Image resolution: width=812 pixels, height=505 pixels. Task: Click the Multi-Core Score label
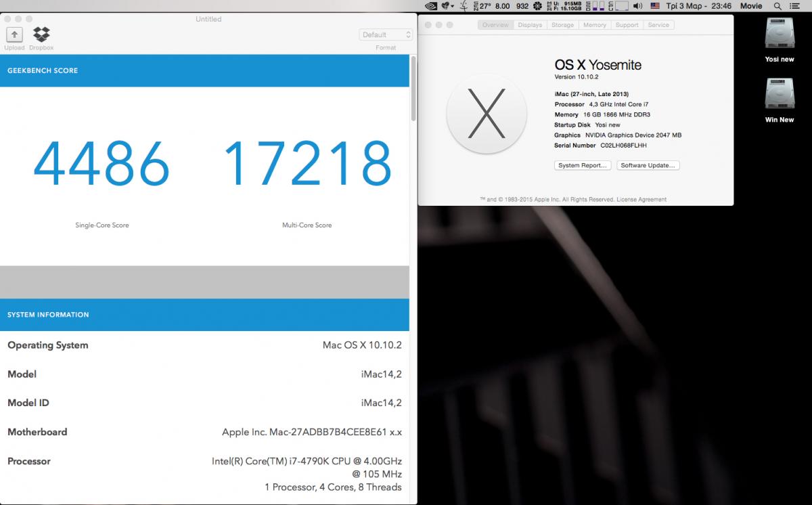(307, 225)
